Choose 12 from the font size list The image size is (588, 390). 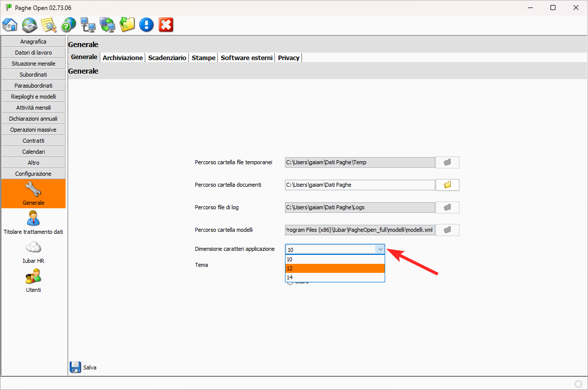[335, 268]
